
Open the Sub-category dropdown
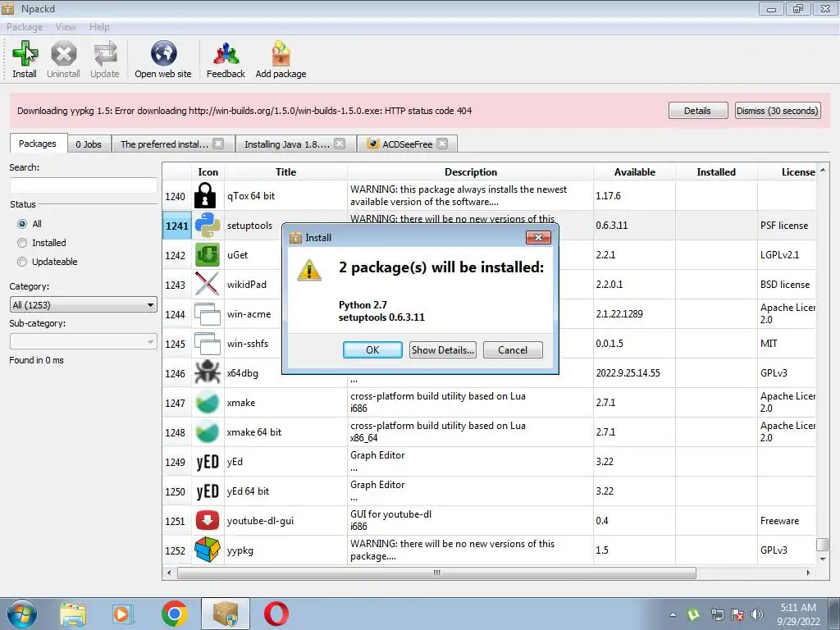click(x=84, y=342)
